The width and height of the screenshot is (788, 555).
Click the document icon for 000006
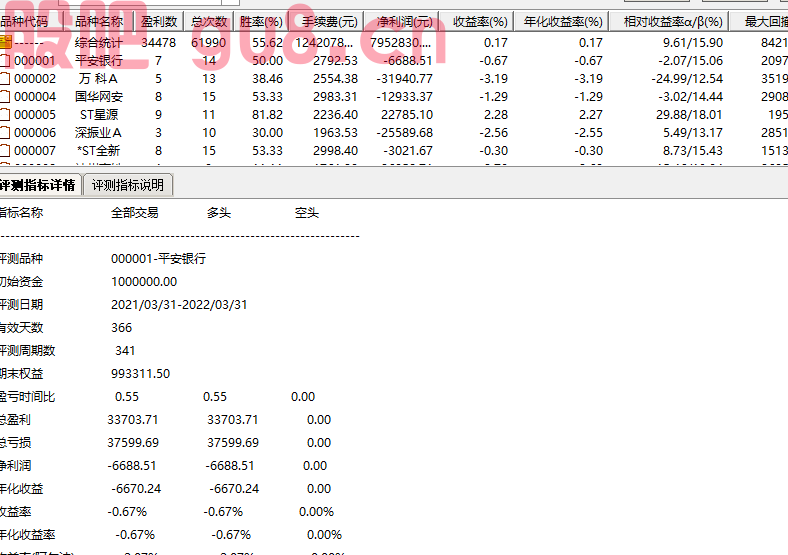coord(5,133)
